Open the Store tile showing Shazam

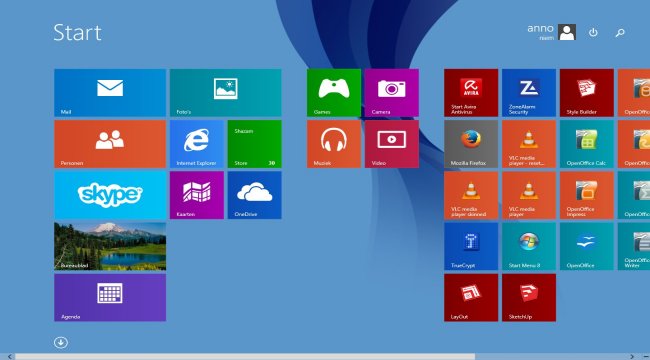255,144
